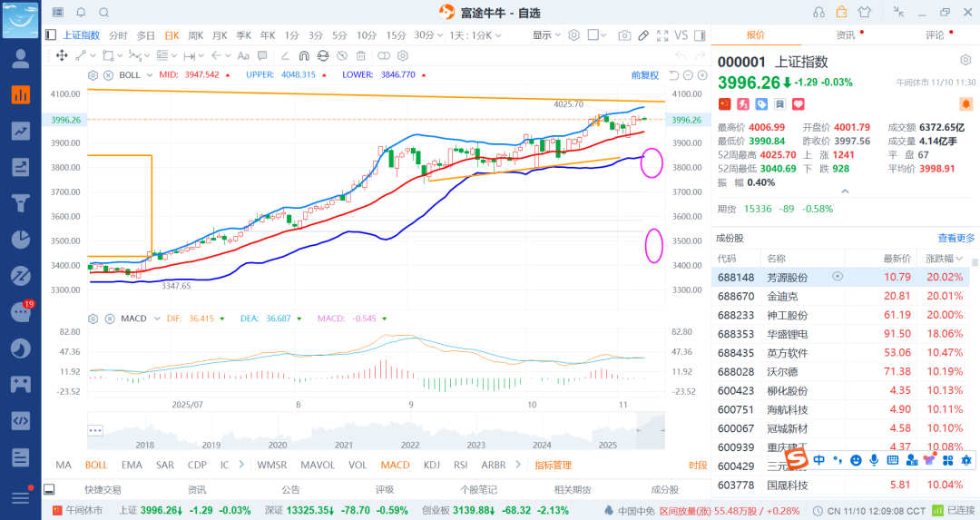Switch to the 资讯 tab in right panel

click(x=845, y=35)
